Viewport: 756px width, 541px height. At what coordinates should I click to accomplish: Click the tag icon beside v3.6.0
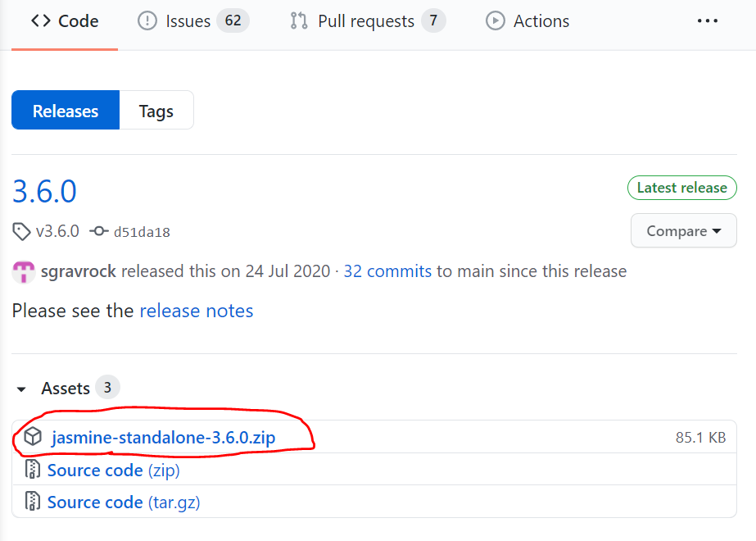click(x=21, y=232)
